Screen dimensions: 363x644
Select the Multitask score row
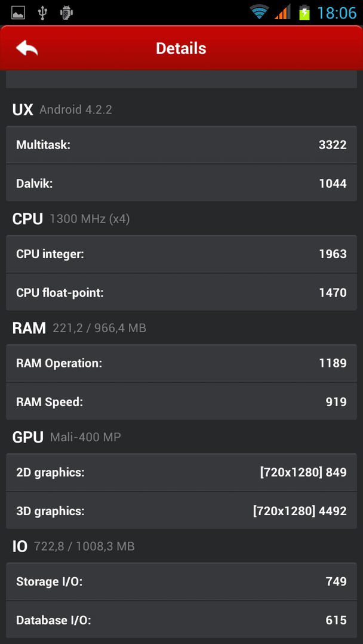click(x=181, y=144)
